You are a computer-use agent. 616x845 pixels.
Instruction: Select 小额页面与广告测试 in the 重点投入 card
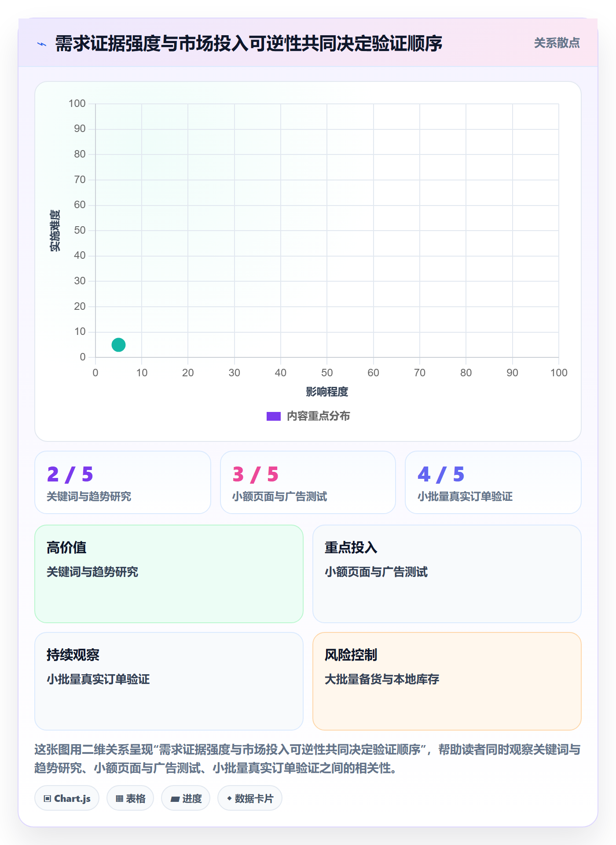pyautogui.click(x=376, y=572)
